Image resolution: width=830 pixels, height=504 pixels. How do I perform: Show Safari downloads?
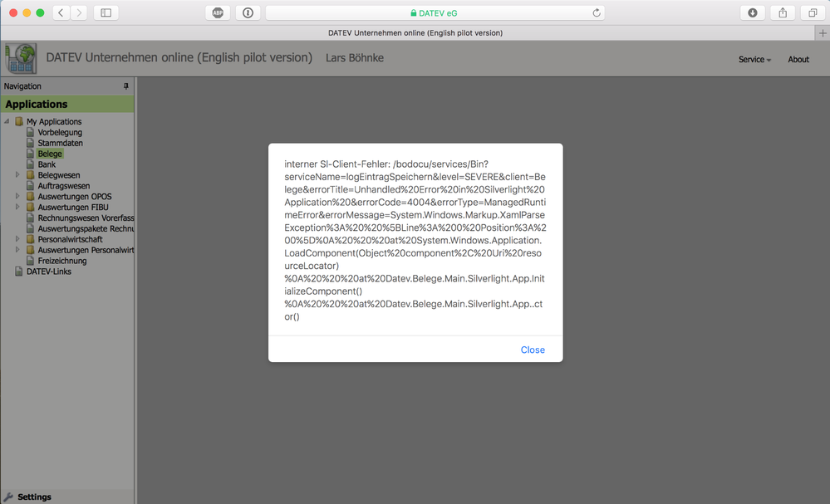tap(752, 12)
